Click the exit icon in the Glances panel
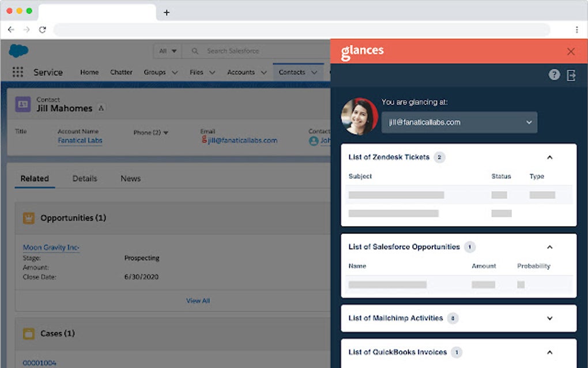The height and width of the screenshot is (368, 588). coord(571,74)
